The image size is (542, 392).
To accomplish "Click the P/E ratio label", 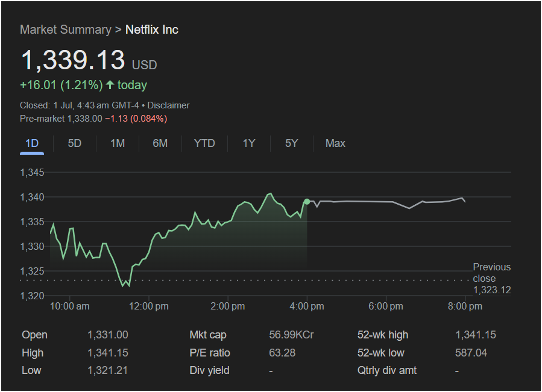I will click(x=210, y=353).
